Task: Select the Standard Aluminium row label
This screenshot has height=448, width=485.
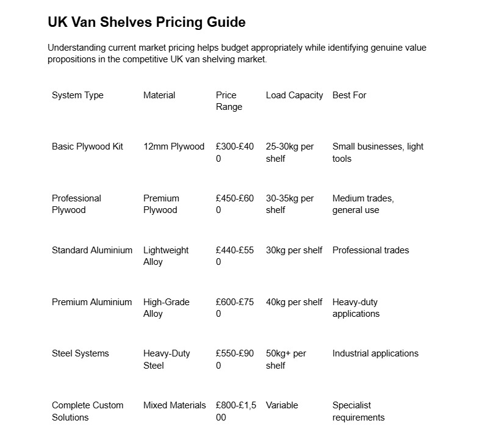Action: point(92,250)
